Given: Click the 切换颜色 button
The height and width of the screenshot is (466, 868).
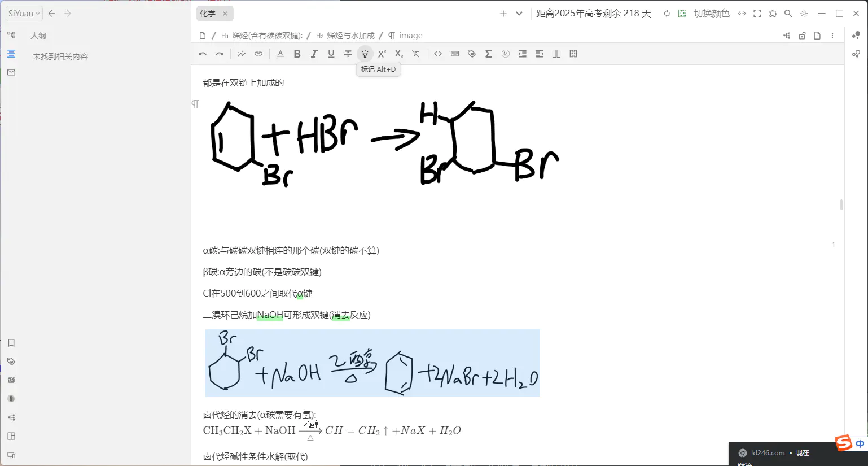Looking at the screenshot, I should (x=711, y=14).
